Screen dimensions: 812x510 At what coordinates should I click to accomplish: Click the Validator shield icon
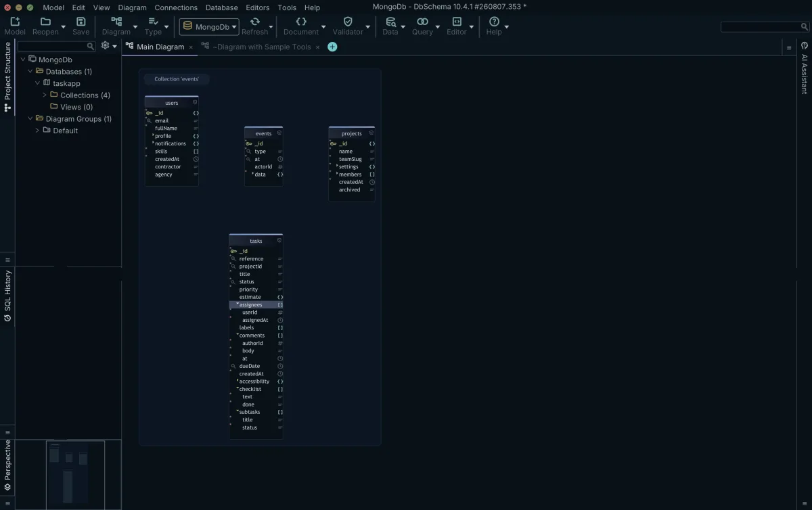[x=348, y=22]
